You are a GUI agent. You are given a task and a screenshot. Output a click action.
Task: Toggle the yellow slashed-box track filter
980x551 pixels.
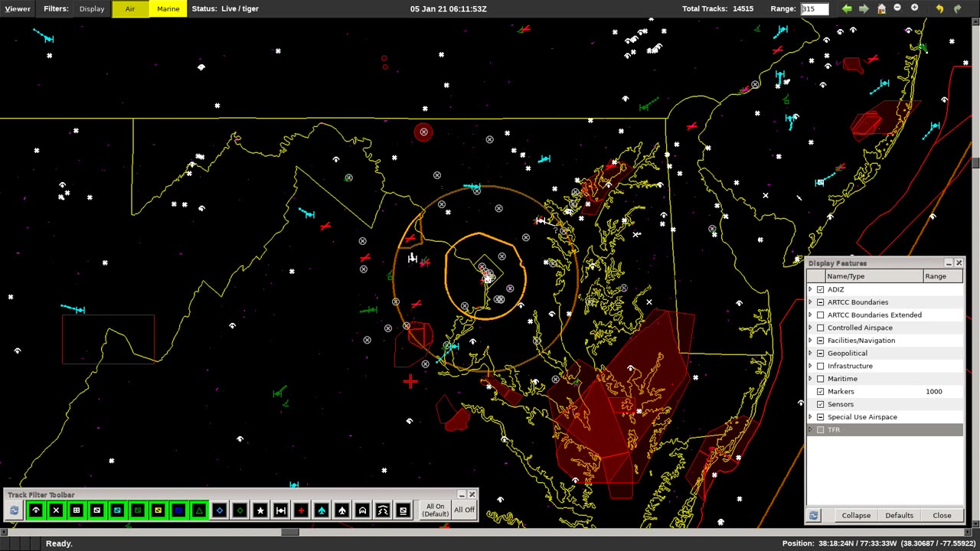point(158,510)
